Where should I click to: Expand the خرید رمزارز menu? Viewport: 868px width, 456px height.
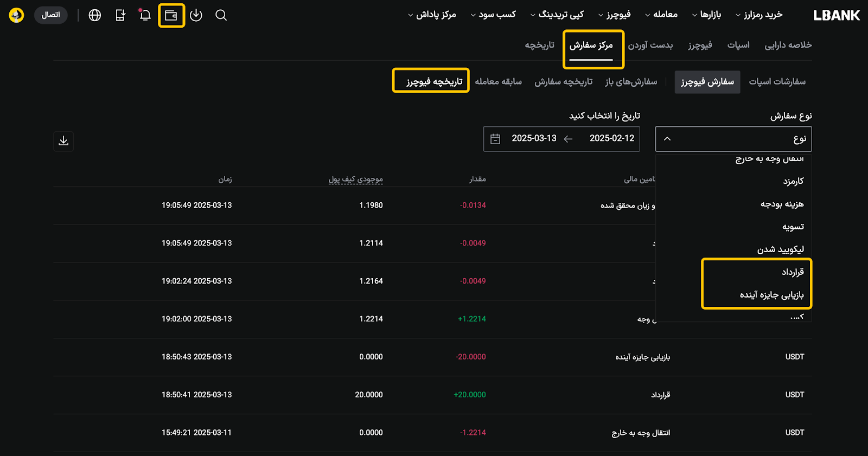point(759,15)
